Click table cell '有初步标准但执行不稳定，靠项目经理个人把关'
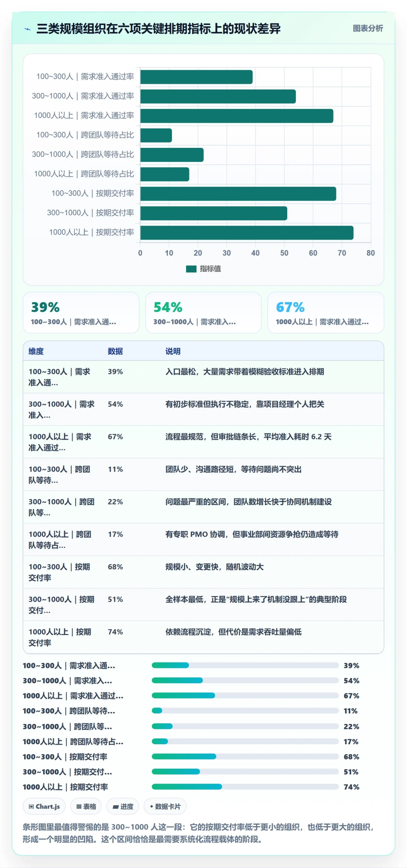The width and height of the screenshot is (407, 868). pyautogui.click(x=245, y=404)
